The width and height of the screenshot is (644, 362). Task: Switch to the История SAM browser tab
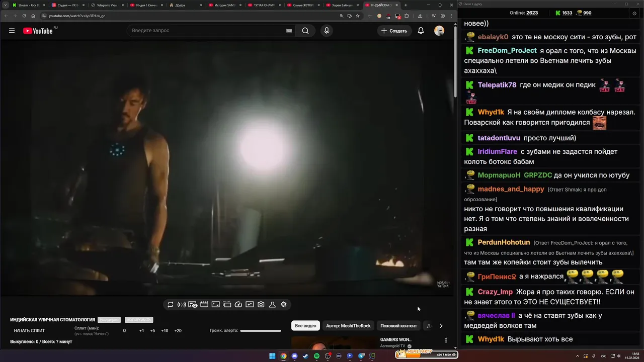[x=225, y=5]
